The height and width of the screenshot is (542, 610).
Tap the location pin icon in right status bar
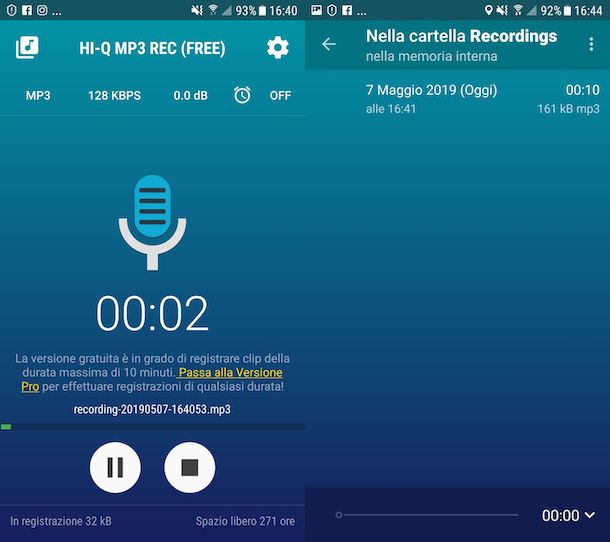[x=488, y=10]
